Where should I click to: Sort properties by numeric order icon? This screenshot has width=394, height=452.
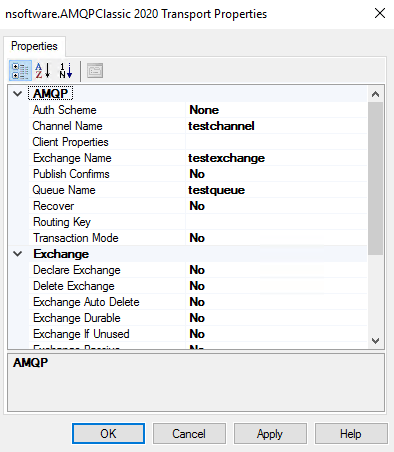(66, 71)
